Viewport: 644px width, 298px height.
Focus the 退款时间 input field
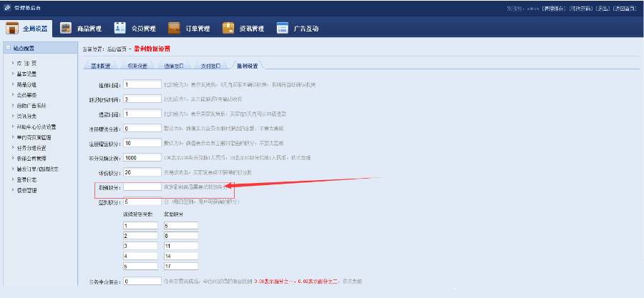pos(142,114)
